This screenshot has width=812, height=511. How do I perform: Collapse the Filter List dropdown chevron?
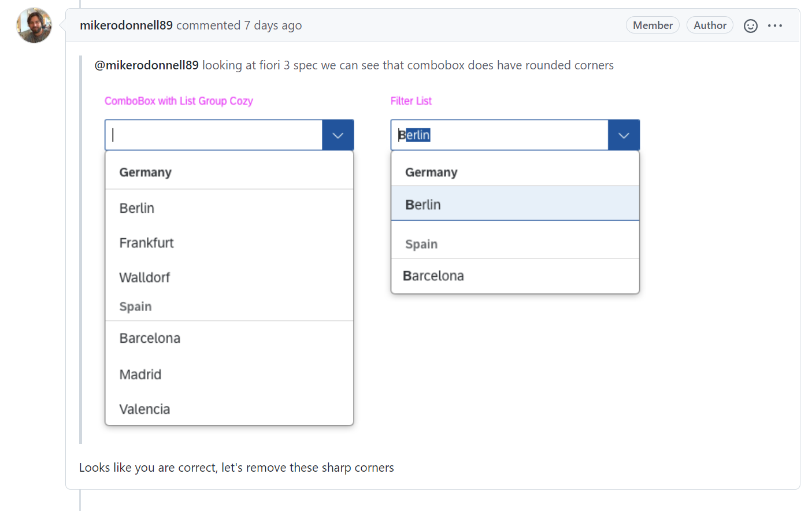624,135
